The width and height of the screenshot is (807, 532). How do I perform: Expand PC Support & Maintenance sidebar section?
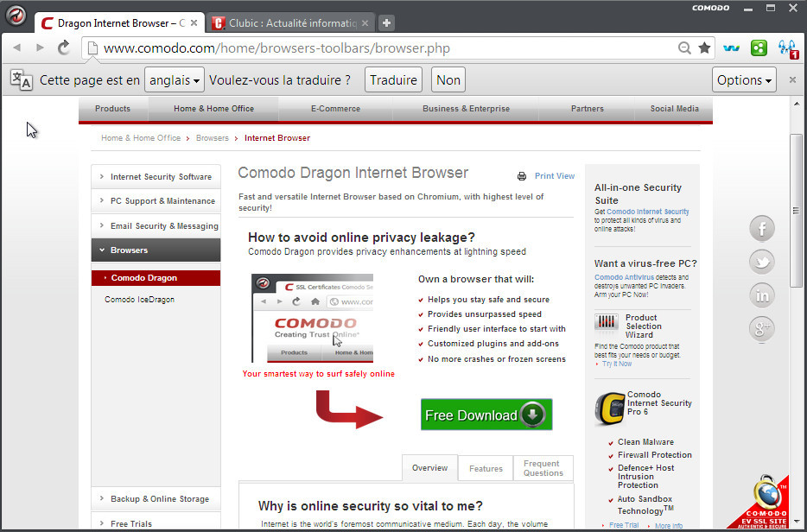[x=156, y=200]
